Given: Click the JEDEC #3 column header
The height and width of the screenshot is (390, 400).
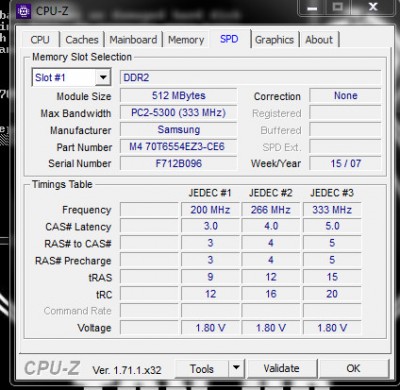Looking at the screenshot, I should (332, 193).
